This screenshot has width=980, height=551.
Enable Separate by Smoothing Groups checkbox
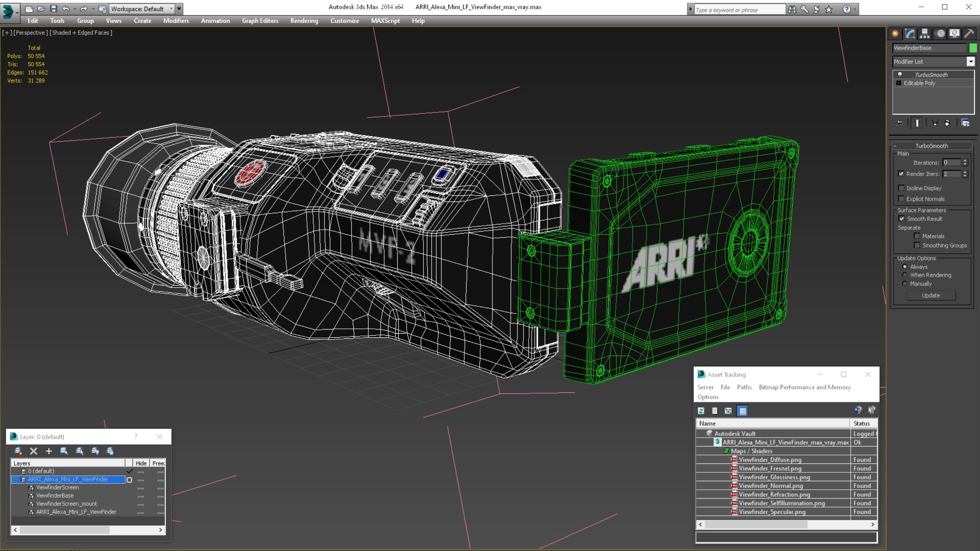pos(917,245)
